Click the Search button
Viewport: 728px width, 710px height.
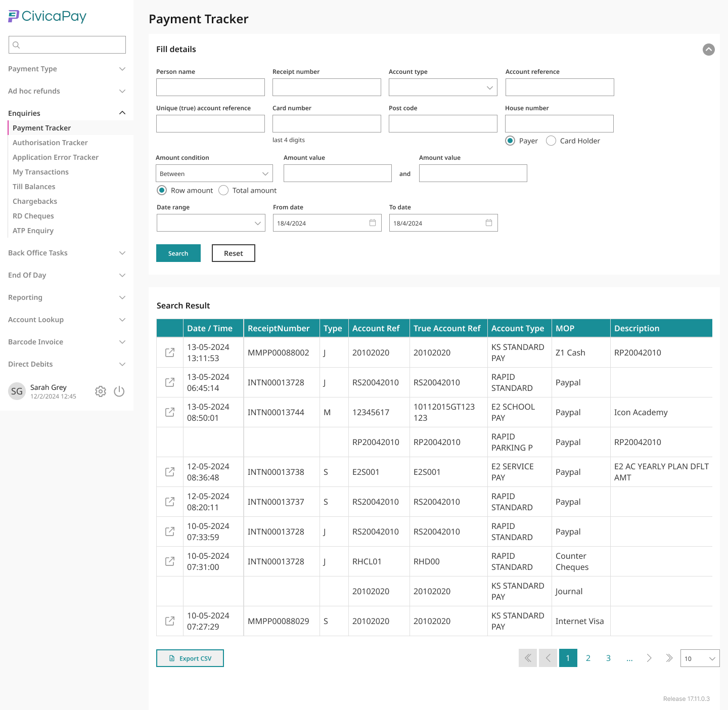178,253
